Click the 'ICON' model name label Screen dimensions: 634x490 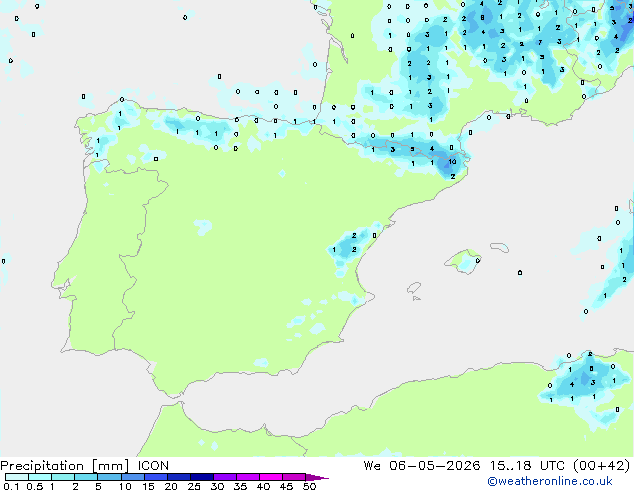point(153,466)
